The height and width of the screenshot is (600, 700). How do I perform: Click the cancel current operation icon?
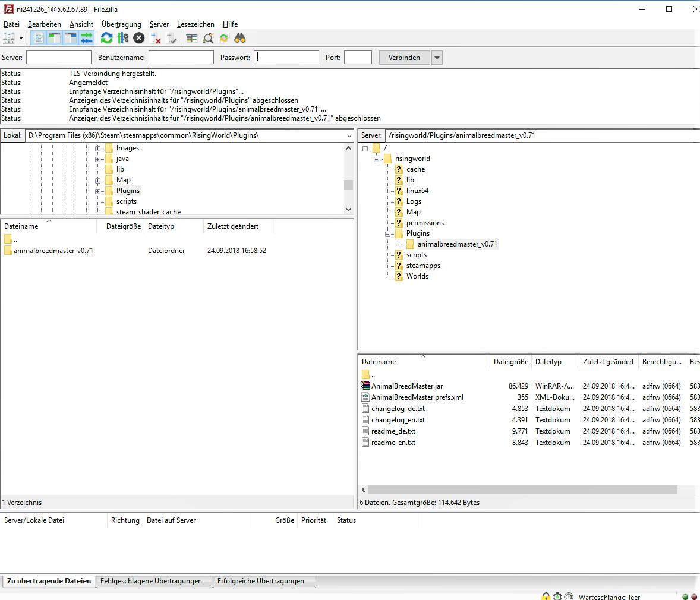click(139, 38)
